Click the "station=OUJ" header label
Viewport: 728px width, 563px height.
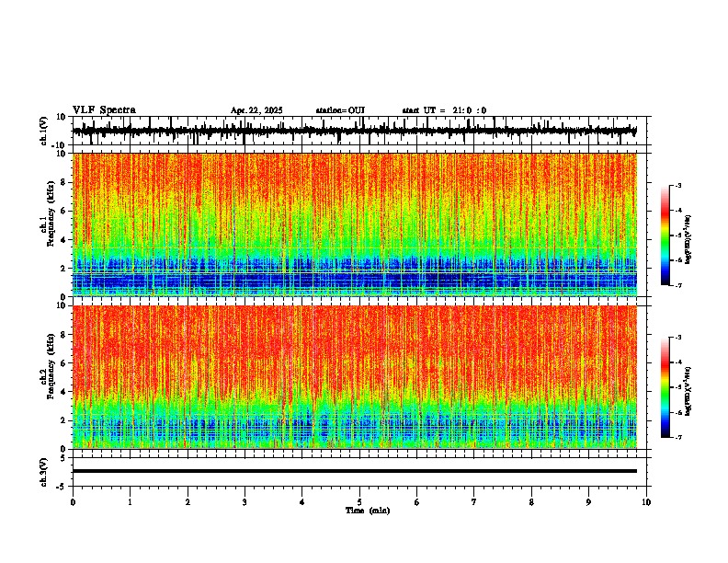340,110
